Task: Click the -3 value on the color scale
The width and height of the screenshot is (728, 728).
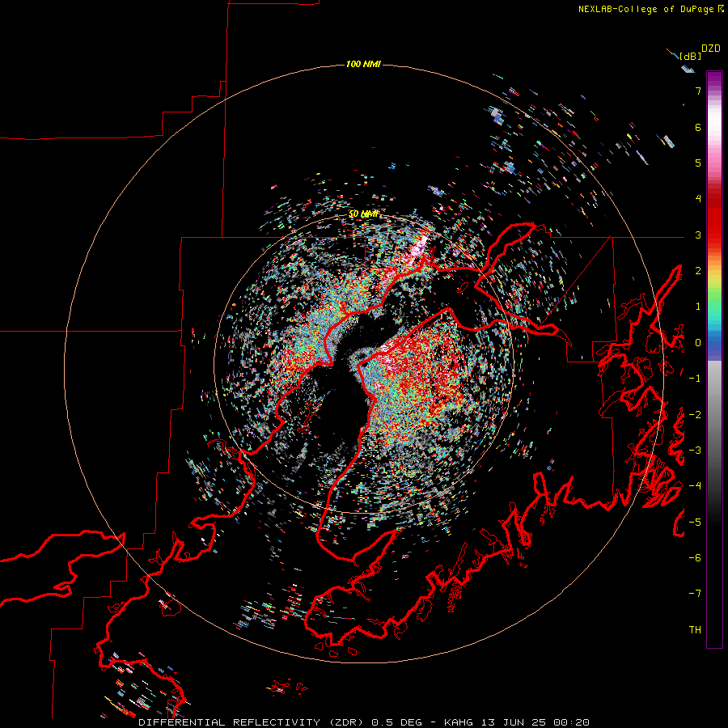Action: 695,451
